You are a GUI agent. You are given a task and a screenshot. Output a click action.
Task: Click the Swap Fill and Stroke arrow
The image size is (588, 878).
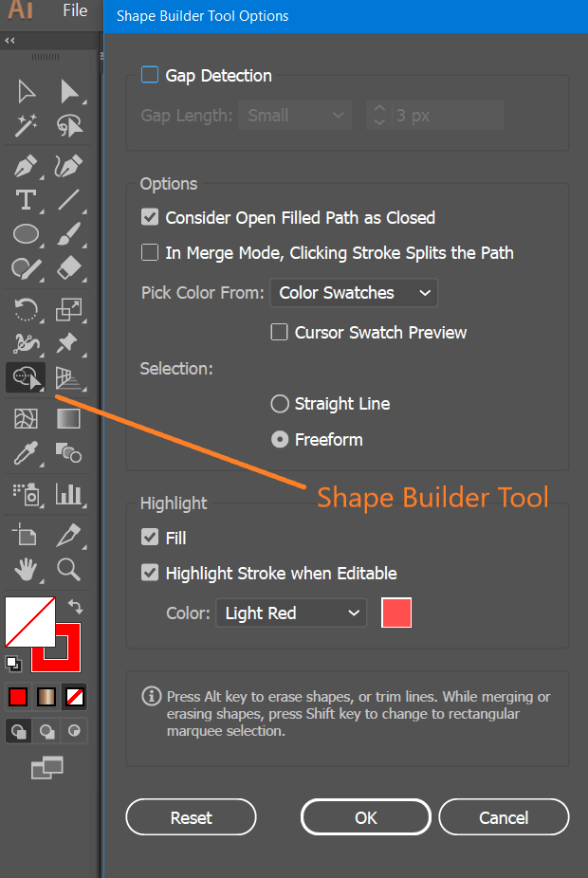(x=75, y=607)
